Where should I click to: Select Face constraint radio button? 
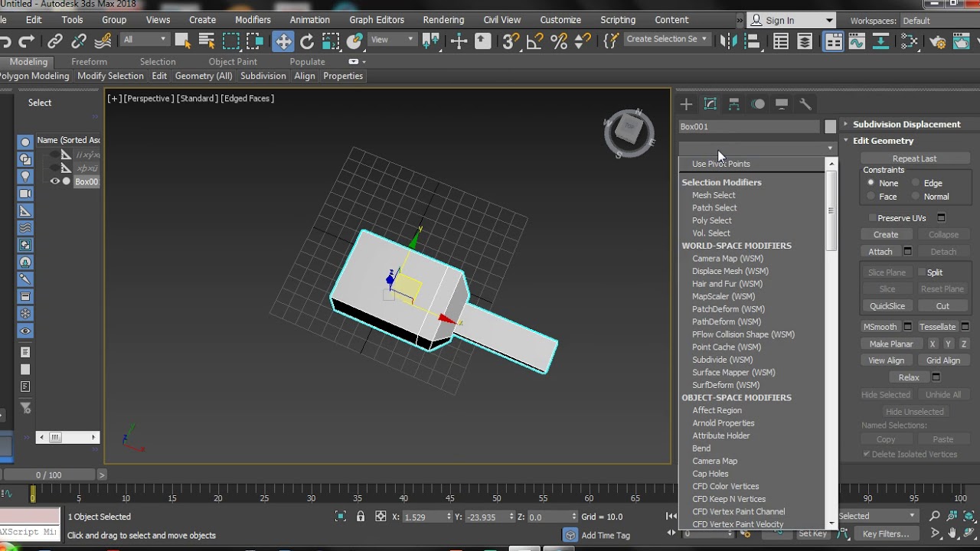(x=871, y=197)
